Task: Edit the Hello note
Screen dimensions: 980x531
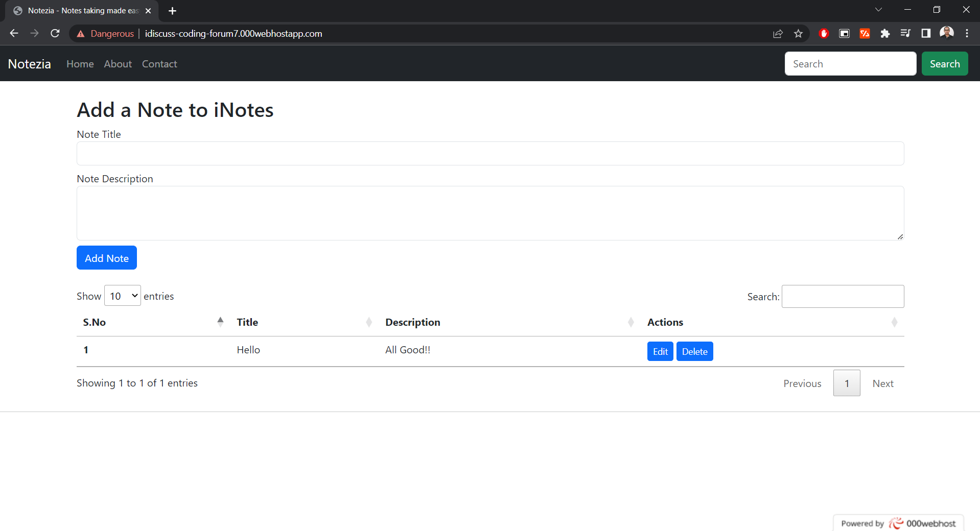Action: (660, 351)
